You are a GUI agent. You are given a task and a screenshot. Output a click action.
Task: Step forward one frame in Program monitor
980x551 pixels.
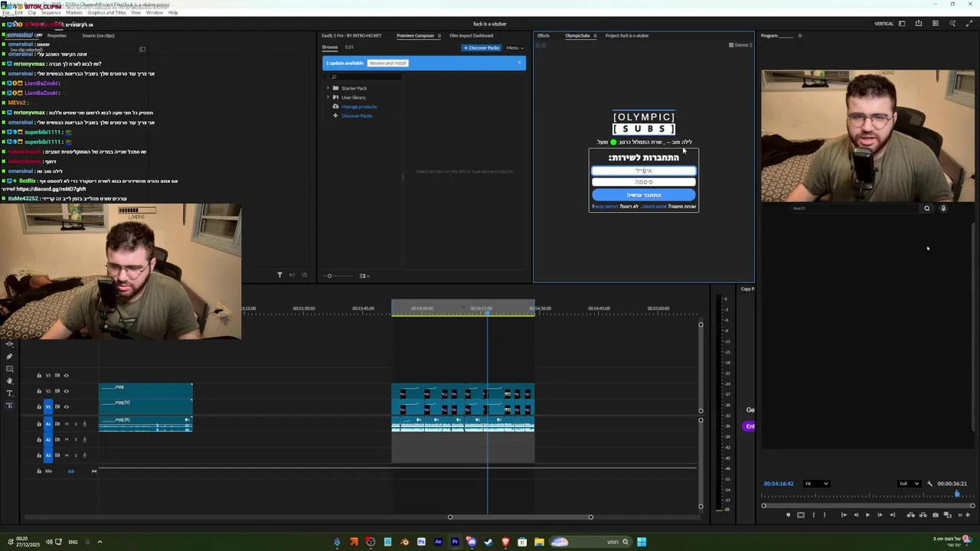(x=880, y=515)
